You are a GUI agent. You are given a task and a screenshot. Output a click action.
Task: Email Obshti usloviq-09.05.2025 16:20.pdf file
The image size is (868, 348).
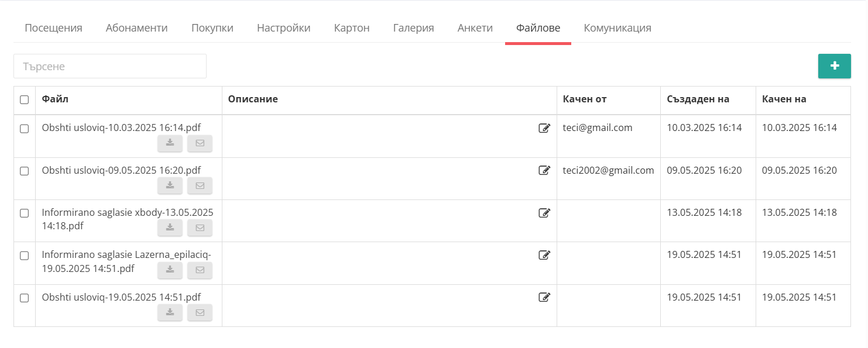tap(200, 185)
